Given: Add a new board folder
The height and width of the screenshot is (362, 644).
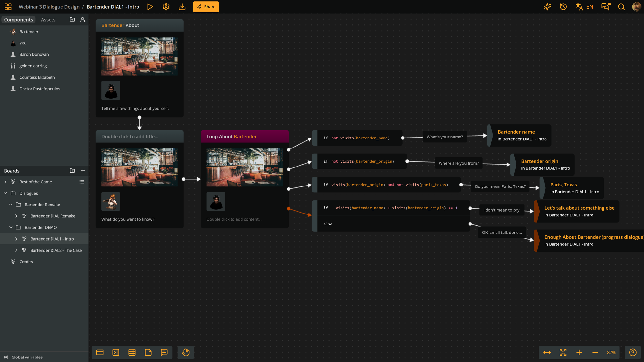Looking at the screenshot, I should point(72,171).
